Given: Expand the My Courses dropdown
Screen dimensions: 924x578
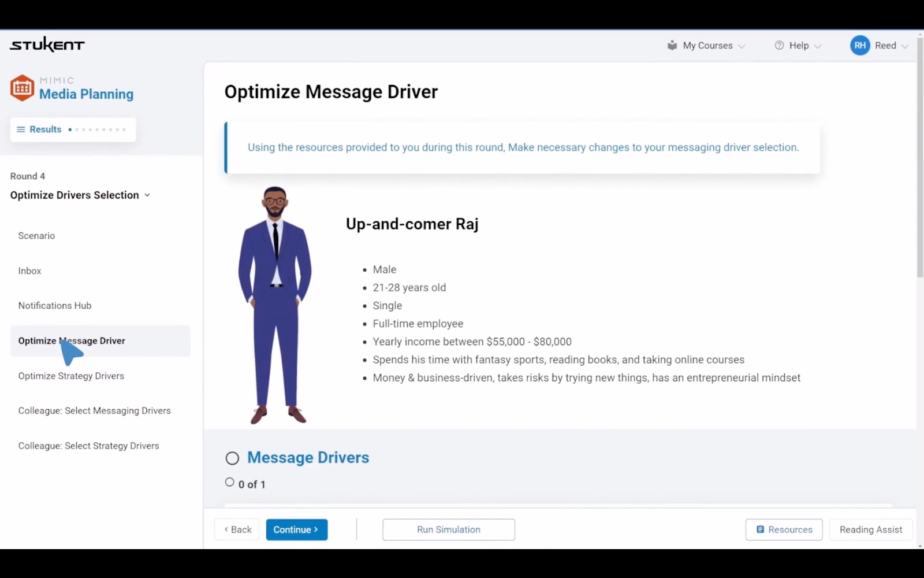Looking at the screenshot, I should coord(706,46).
